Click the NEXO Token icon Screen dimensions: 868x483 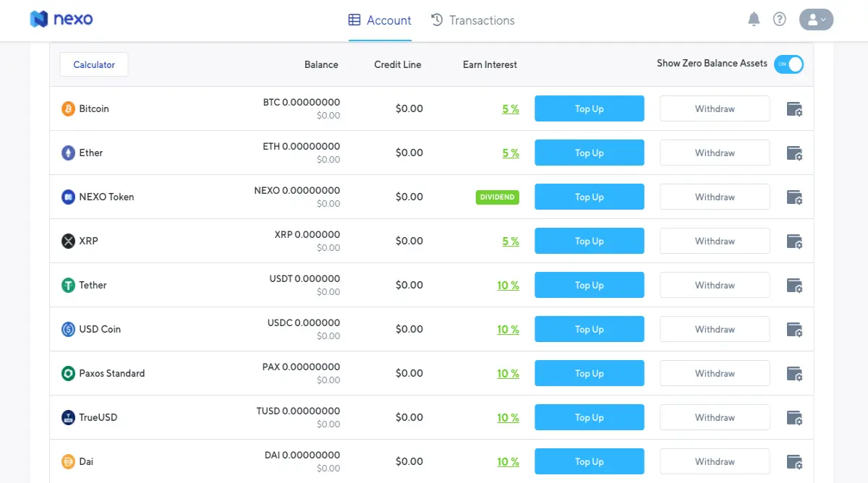68,197
